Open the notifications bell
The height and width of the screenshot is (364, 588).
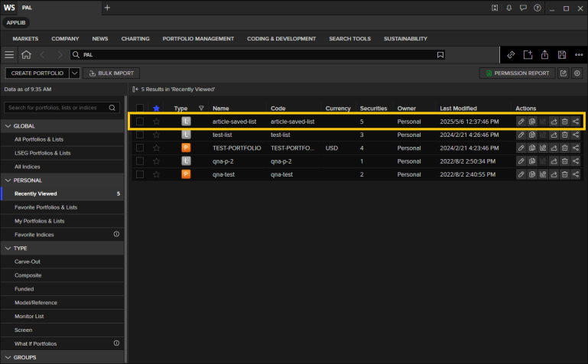509,8
